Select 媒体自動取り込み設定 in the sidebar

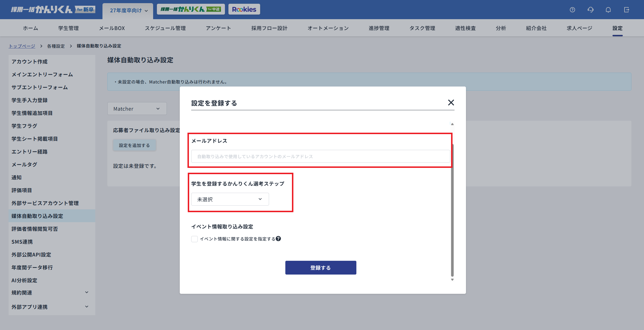tap(37, 216)
